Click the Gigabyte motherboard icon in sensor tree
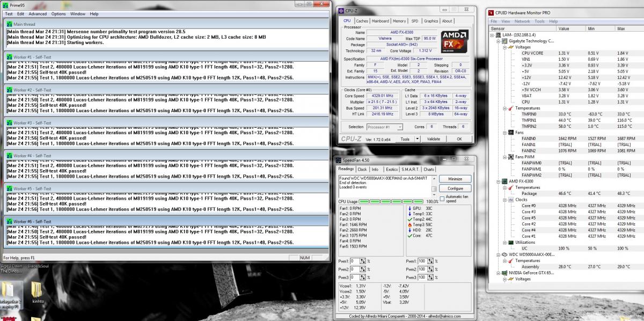This screenshot has height=321, width=644. (504, 41)
